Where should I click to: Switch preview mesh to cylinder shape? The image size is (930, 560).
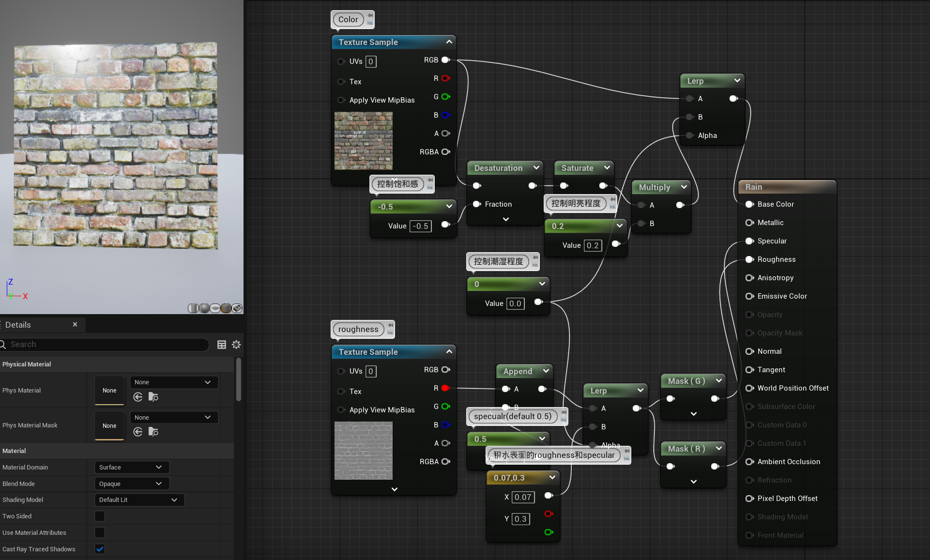tap(193, 308)
